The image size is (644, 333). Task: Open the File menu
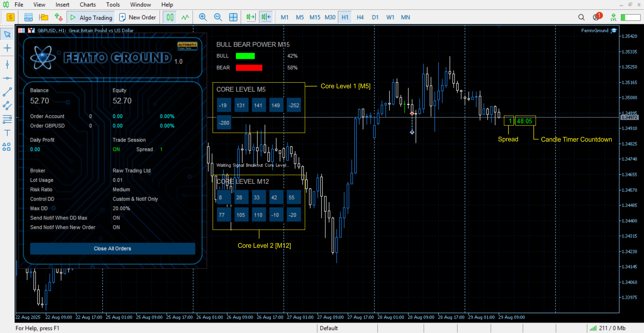click(19, 5)
